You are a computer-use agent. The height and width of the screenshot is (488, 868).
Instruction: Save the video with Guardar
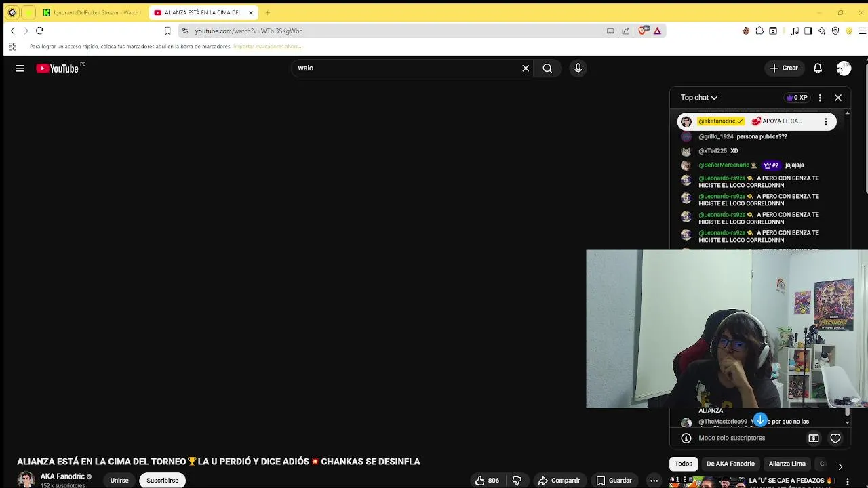614,481
